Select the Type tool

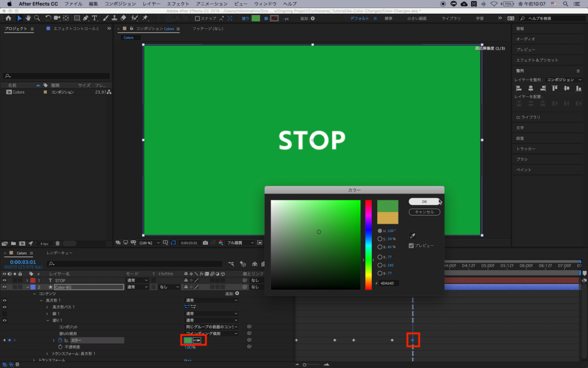click(x=95, y=18)
